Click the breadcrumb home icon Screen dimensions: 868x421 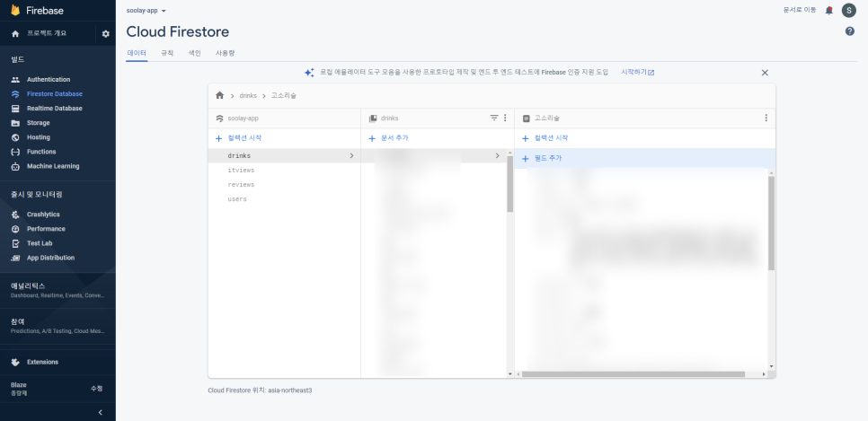220,95
